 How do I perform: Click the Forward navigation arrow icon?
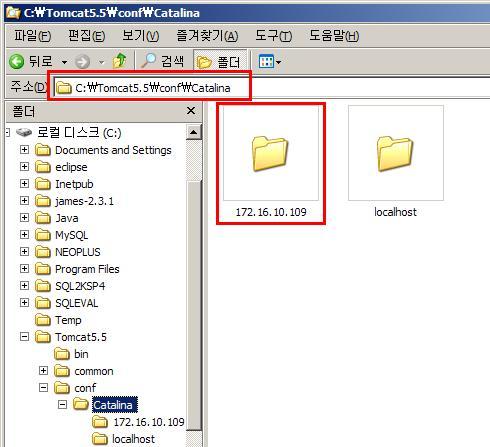(x=82, y=62)
